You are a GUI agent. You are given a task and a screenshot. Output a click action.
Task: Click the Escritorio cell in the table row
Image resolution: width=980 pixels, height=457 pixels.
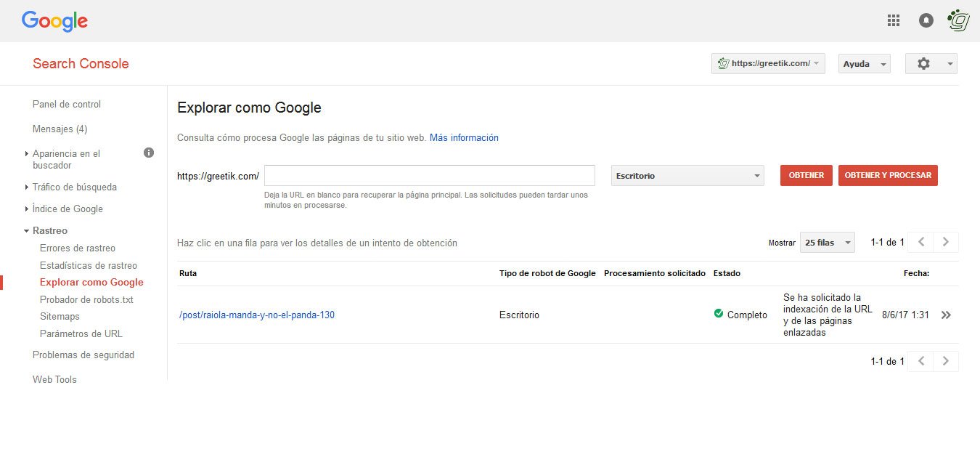coord(519,315)
